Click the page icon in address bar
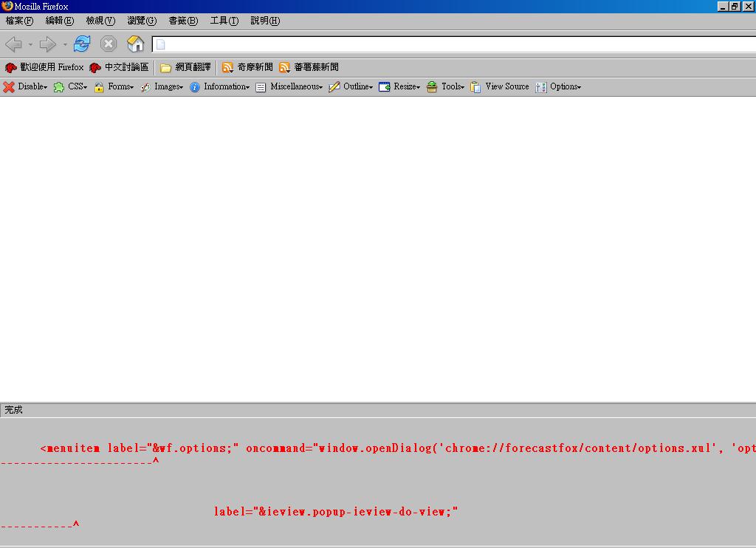Screen dimensions: 756x548 click(x=160, y=44)
